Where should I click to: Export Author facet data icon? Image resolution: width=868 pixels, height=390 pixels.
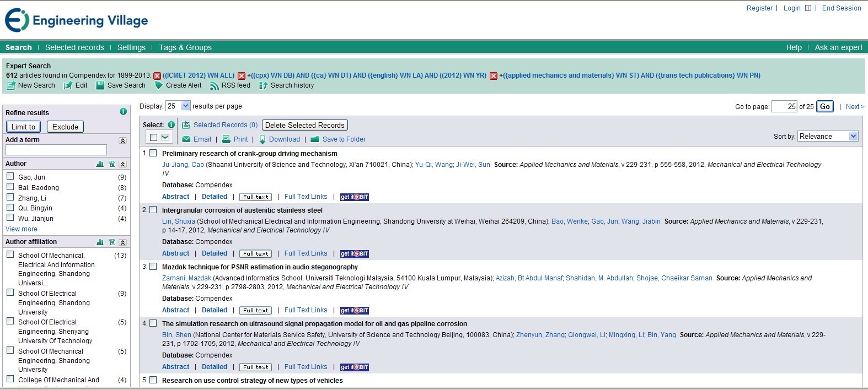(x=112, y=164)
